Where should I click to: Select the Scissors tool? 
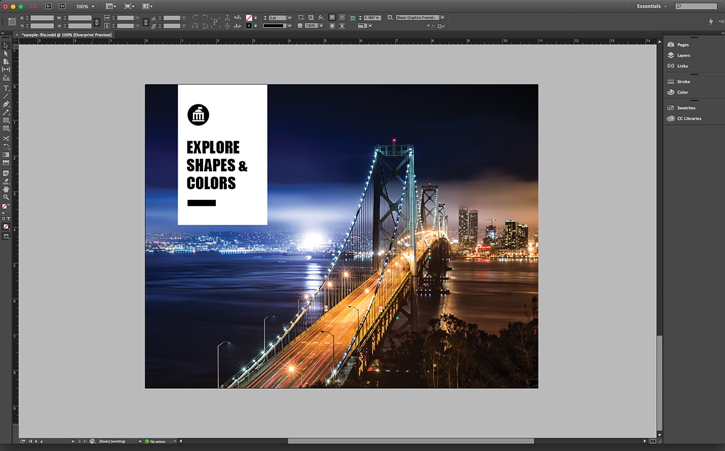point(6,139)
